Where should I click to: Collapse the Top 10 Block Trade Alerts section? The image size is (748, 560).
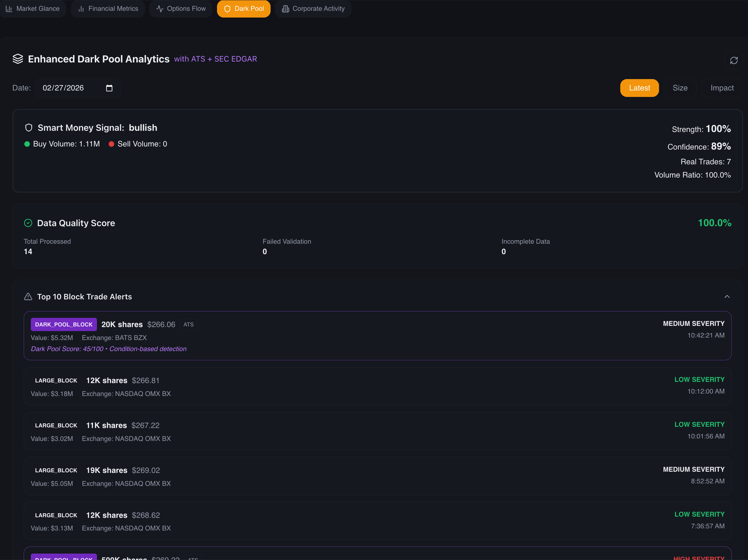[x=727, y=296]
